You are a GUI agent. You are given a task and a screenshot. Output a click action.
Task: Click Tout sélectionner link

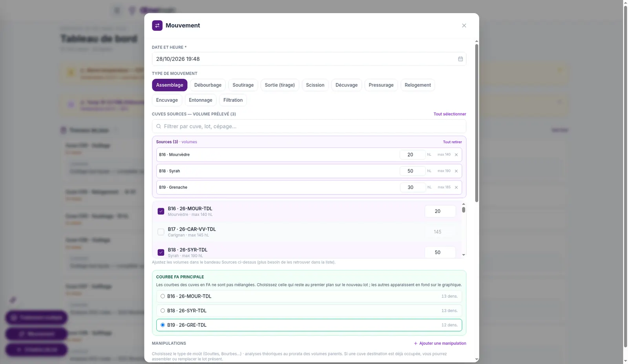[x=450, y=114]
